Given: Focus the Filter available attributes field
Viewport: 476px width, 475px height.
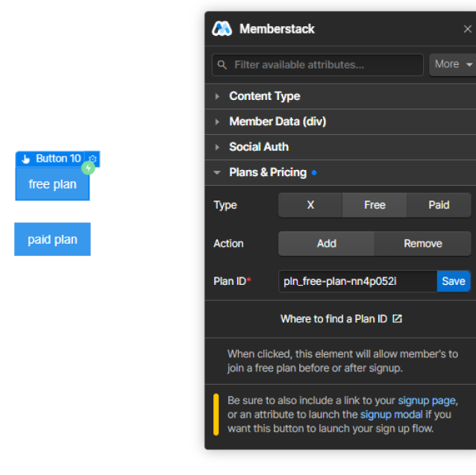Looking at the screenshot, I should [x=318, y=65].
